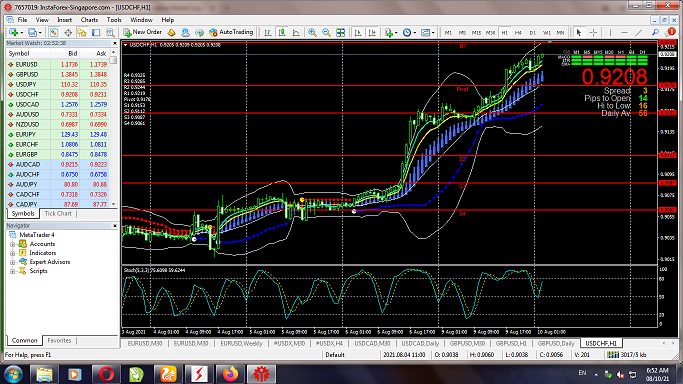Click the Windows Start button
Image resolution: width=683 pixels, height=384 pixels.
click(14, 374)
